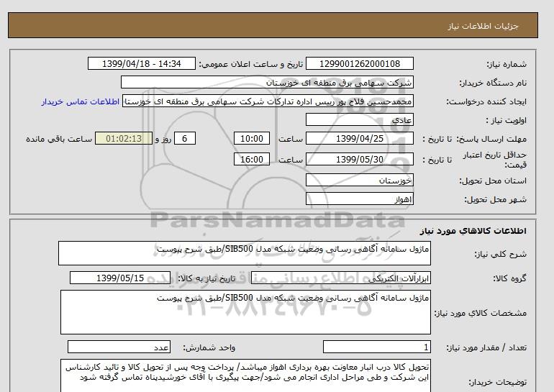Select the اولویت نیاز field showing عادی
The image size is (554, 392).
[x=369, y=120]
